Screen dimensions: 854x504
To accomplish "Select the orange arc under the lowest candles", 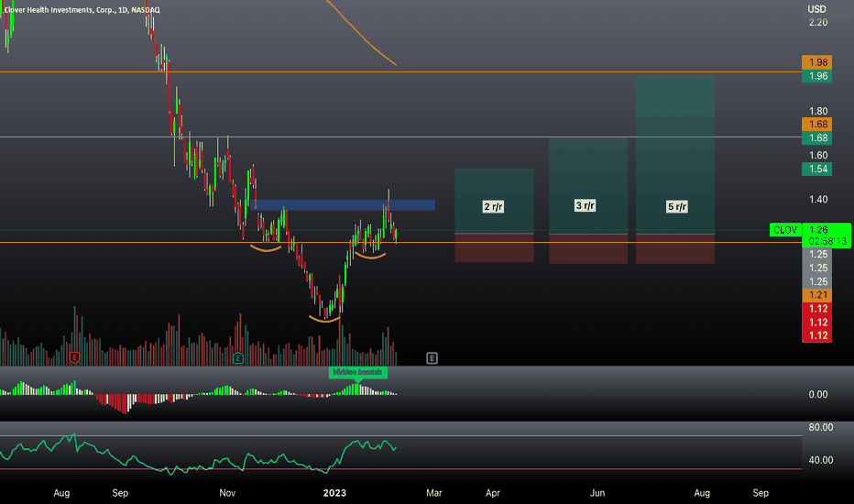I will (324, 320).
